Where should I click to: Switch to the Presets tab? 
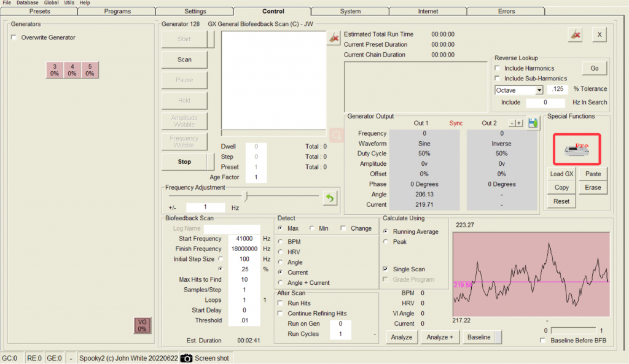39,11
